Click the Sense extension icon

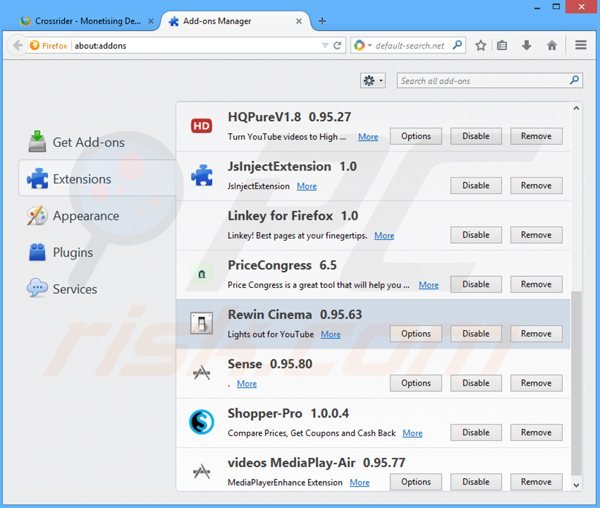tap(202, 373)
